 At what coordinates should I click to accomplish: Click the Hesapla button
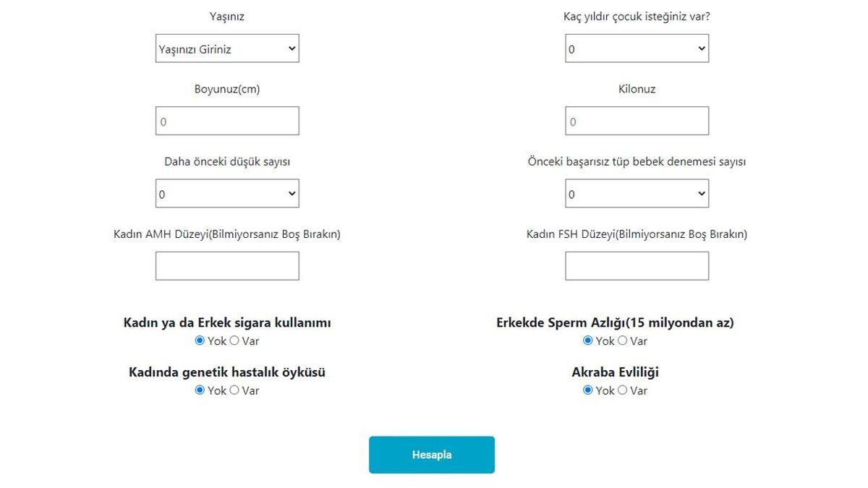pos(432,454)
